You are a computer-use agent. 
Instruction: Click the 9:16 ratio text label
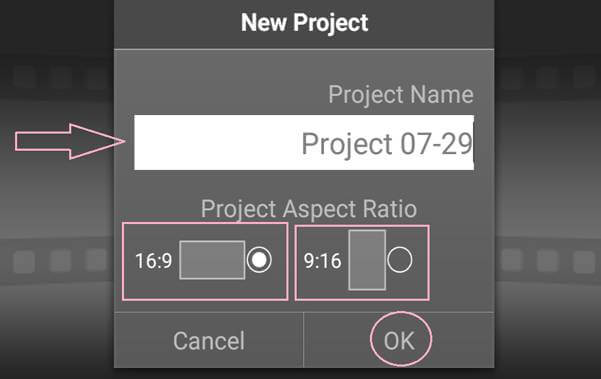[322, 261]
